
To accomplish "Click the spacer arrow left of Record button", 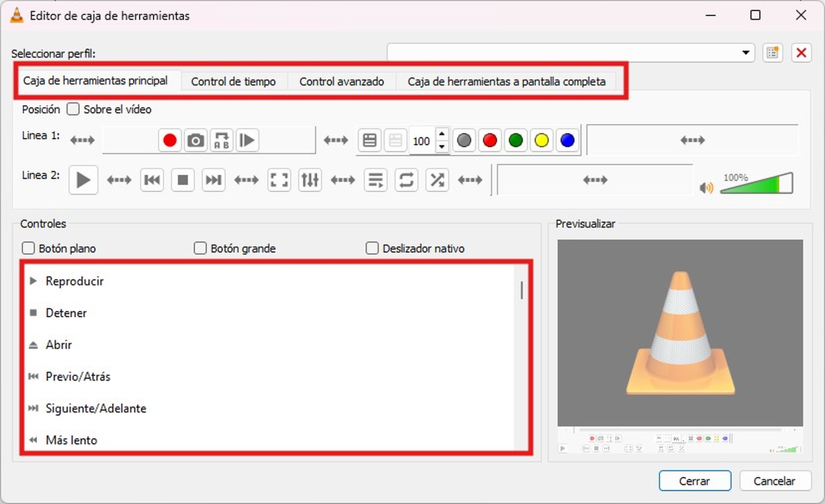I will pyautogui.click(x=82, y=140).
